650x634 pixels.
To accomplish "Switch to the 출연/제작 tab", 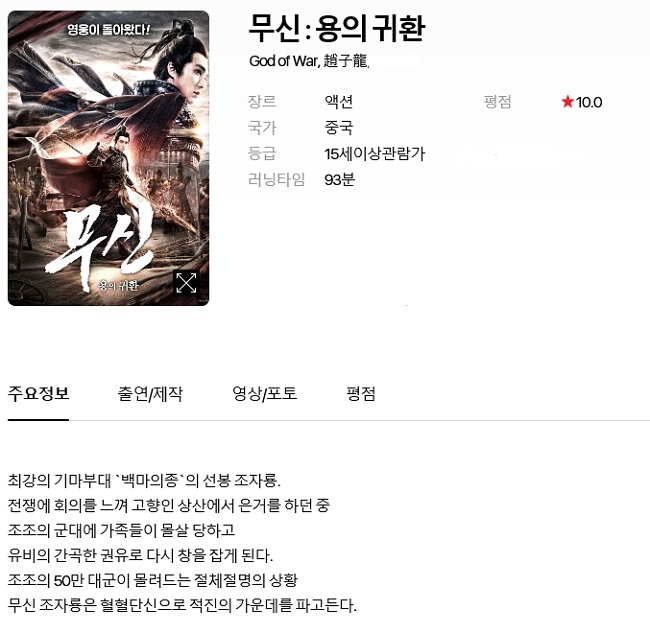I will (x=150, y=394).
